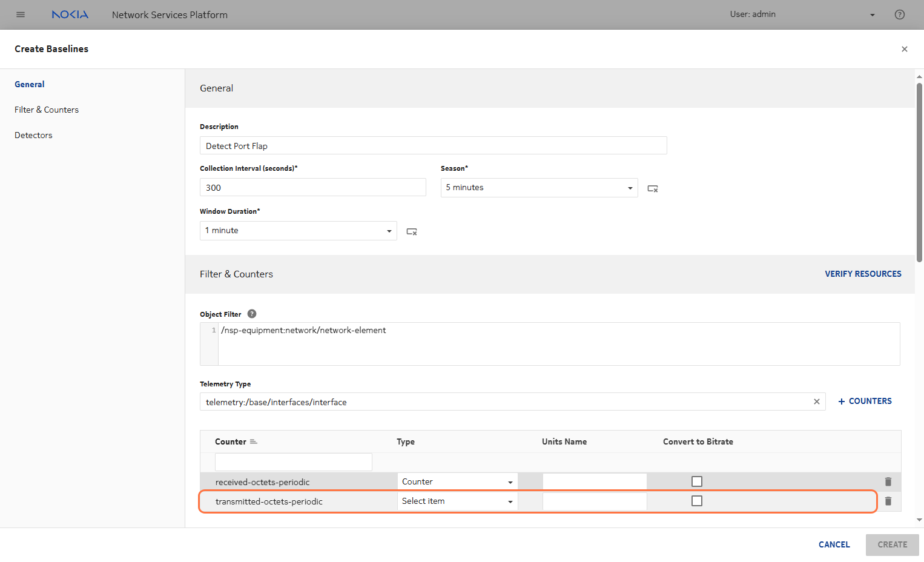Go to Filter & Counters section

click(47, 110)
